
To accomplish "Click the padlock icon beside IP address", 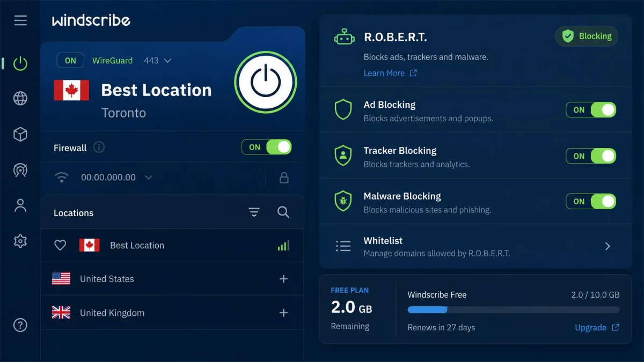I will 284,178.
